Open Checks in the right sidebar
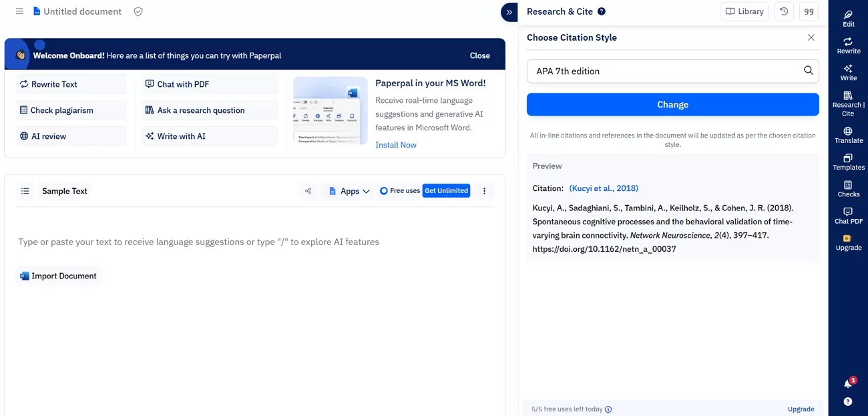Screen dimensions: 868x416 point(848,189)
